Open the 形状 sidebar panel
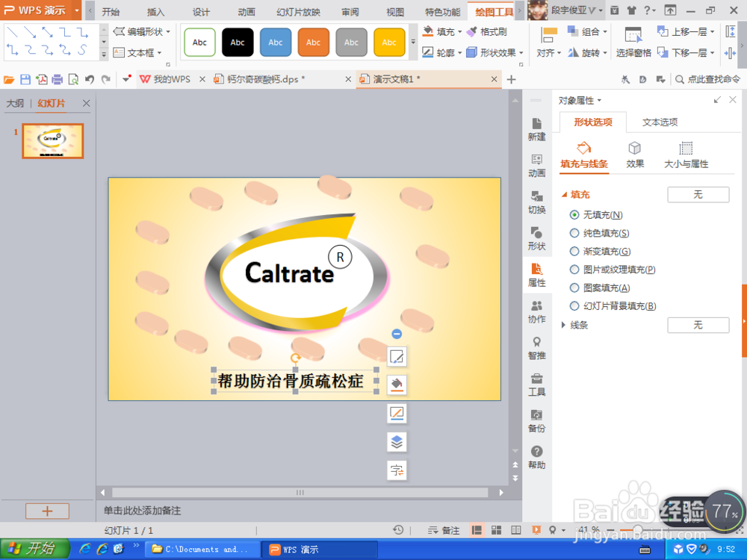747x560 pixels. click(x=536, y=239)
